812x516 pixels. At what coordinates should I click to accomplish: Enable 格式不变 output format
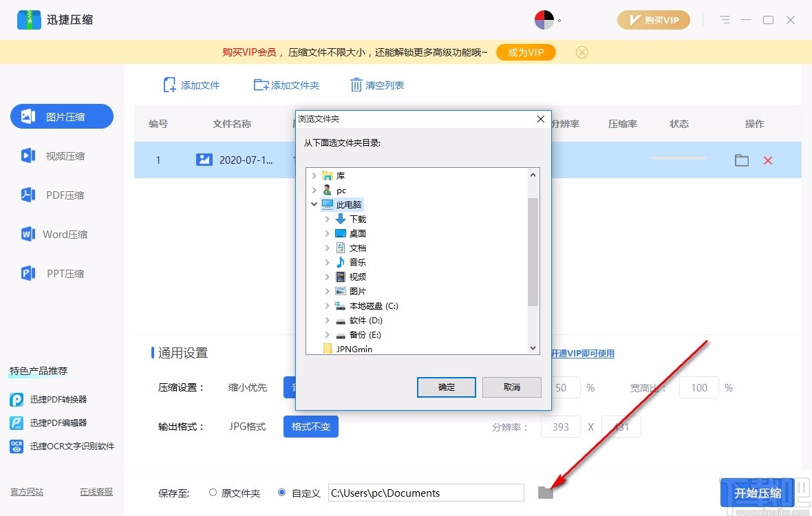point(310,427)
